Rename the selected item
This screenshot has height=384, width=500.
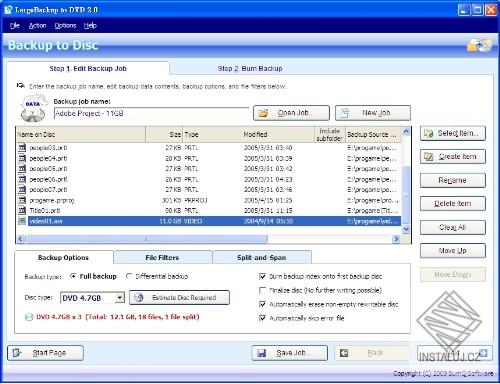(453, 180)
